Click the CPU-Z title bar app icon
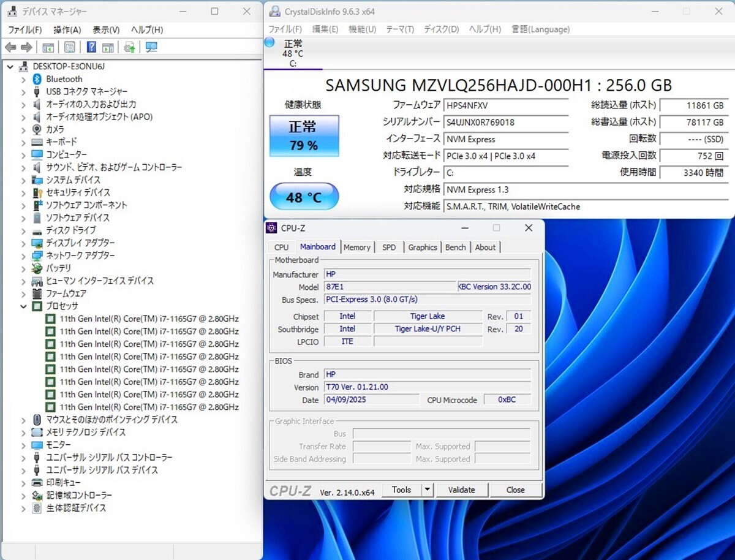Image resolution: width=735 pixels, height=560 pixels. [x=271, y=228]
